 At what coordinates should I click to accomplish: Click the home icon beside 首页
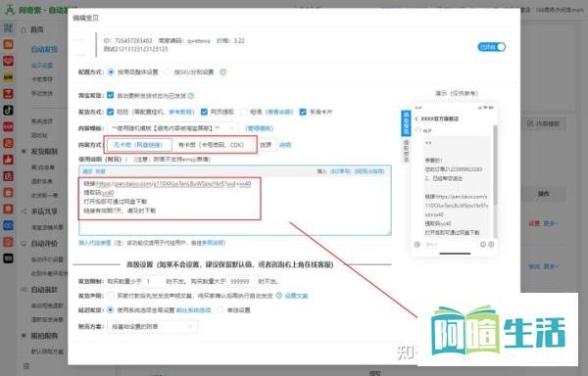point(24,29)
